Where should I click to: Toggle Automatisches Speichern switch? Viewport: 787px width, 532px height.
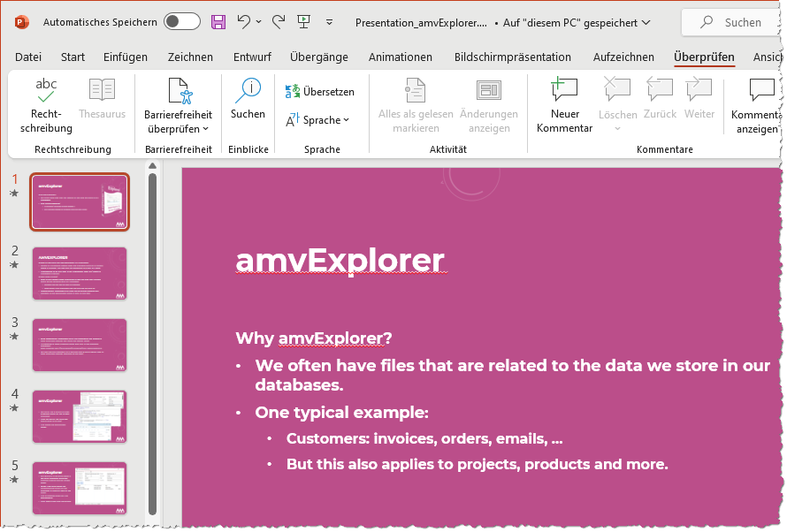coord(181,22)
